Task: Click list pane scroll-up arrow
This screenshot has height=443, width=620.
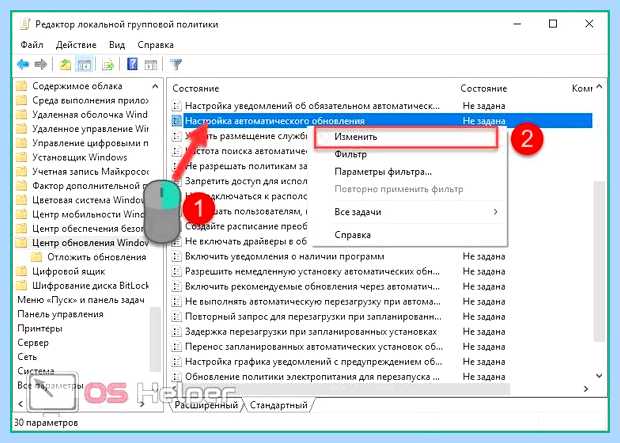Action: (599, 86)
